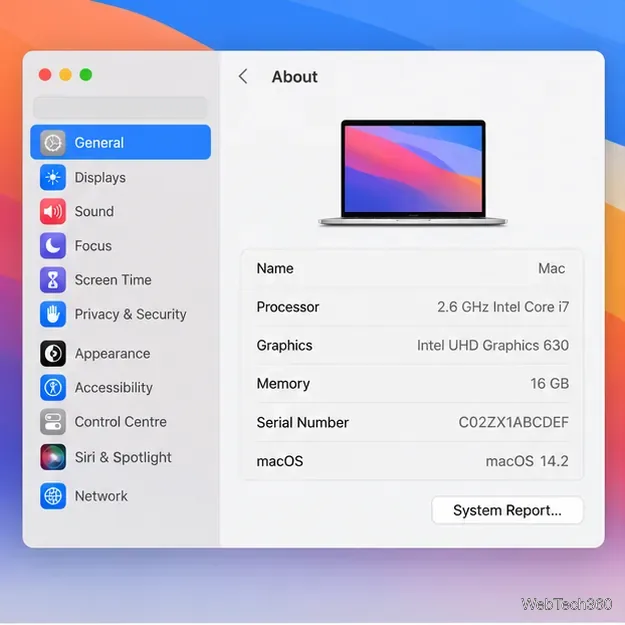Image resolution: width=625 pixels, height=625 pixels.
Task: Open Accessibility settings label
Action: coord(114,387)
